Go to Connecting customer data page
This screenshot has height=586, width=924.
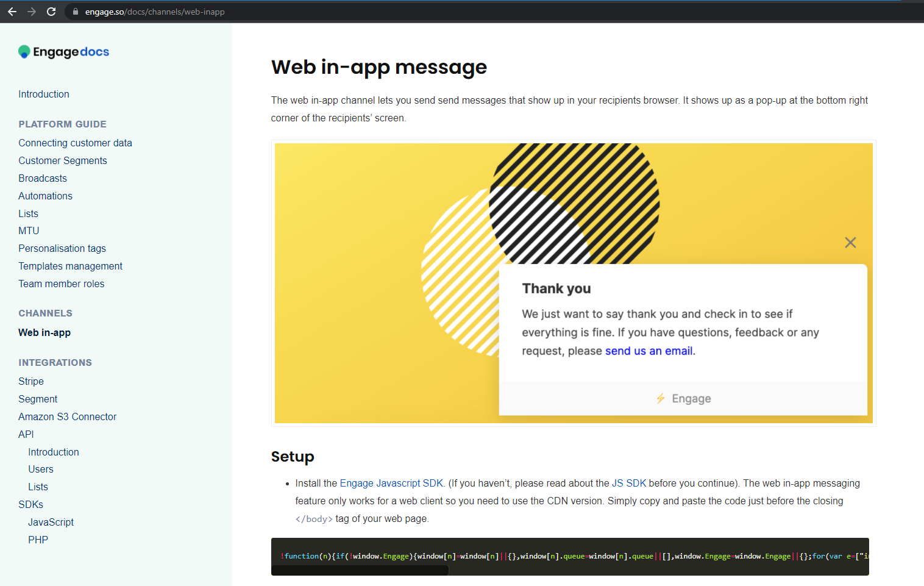click(x=75, y=143)
